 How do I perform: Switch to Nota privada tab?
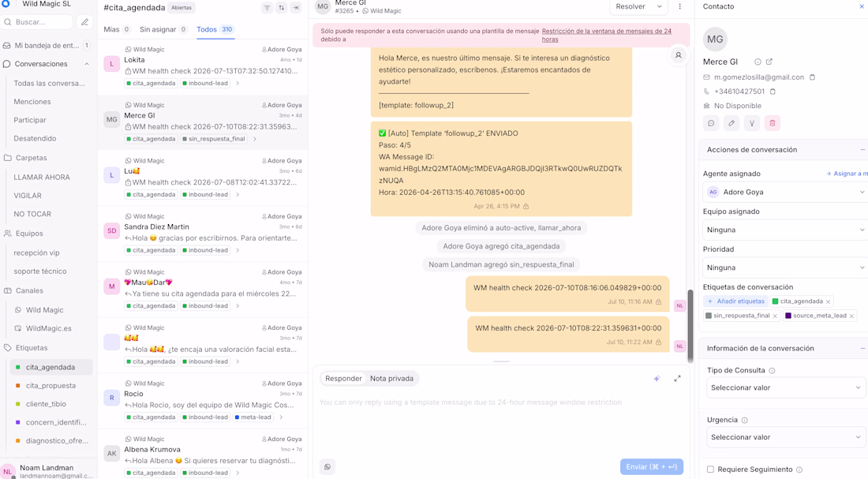pos(391,379)
